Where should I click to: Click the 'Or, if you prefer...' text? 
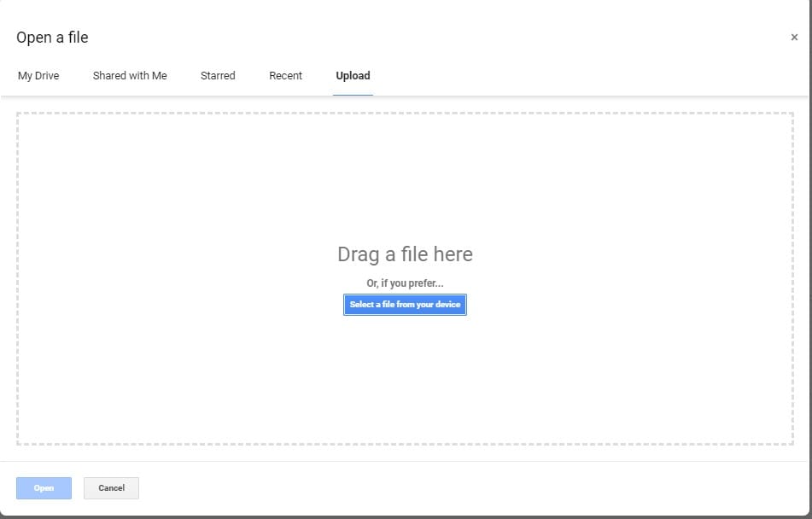tap(405, 283)
